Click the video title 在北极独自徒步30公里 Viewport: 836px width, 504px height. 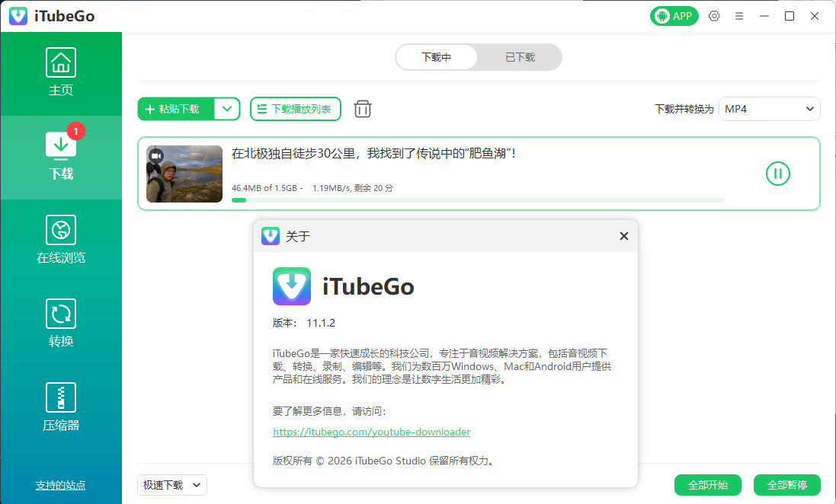point(373,154)
